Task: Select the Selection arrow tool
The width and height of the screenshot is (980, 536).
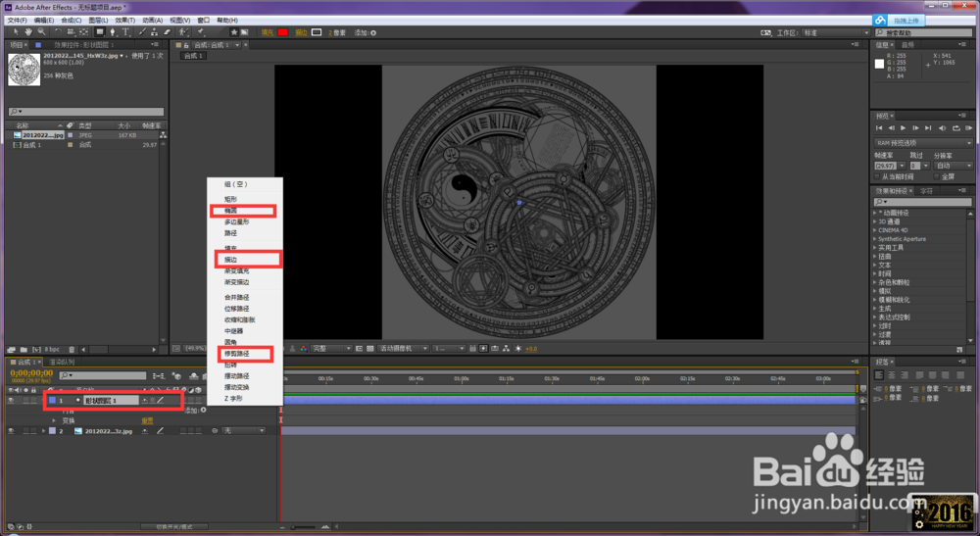Action: (x=16, y=32)
